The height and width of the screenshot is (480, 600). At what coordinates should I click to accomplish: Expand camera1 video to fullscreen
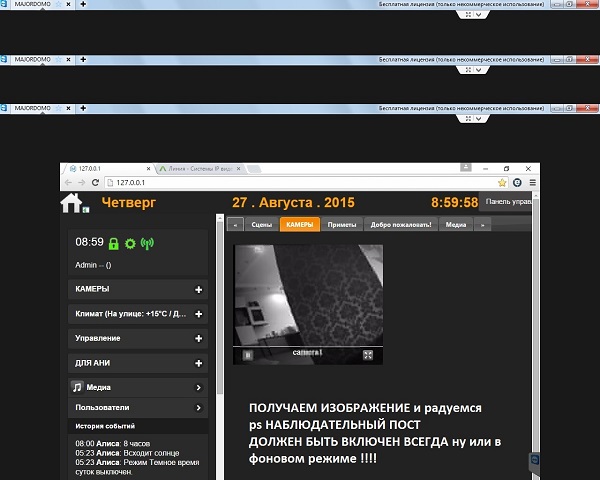tap(368, 354)
